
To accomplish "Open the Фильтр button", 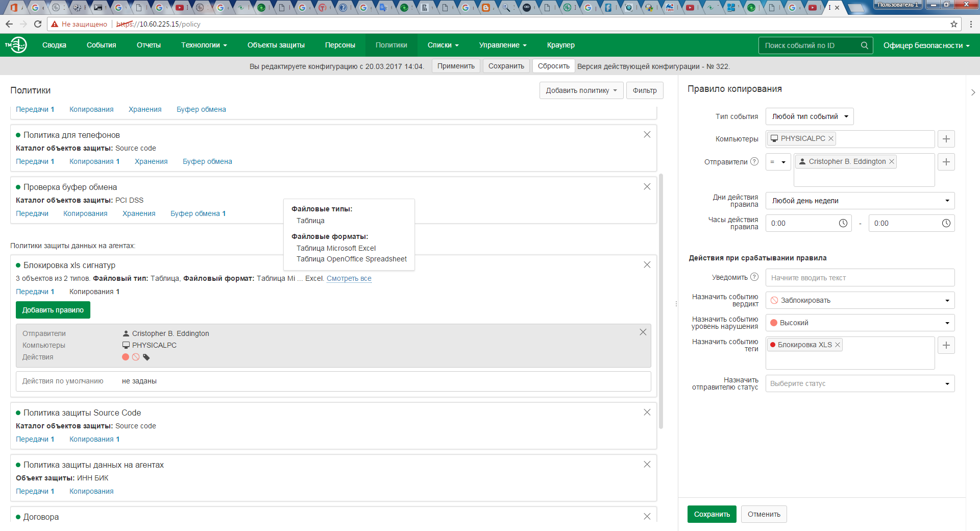I will (645, 90).
